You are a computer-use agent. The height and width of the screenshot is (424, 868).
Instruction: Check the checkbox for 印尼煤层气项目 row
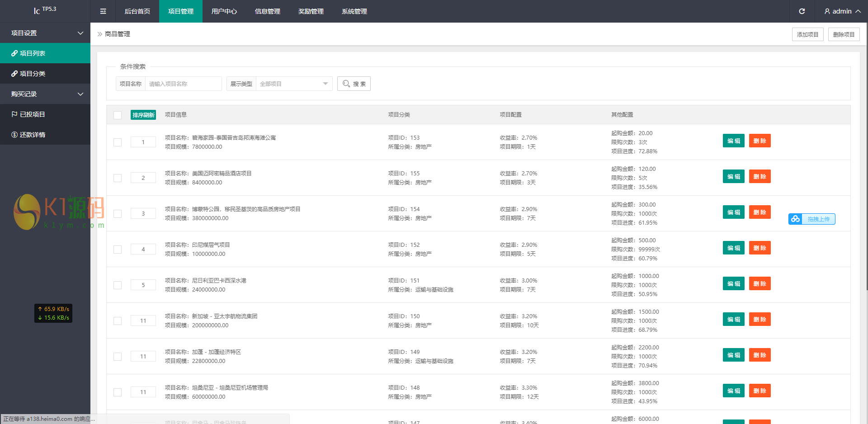pos(118,250)
